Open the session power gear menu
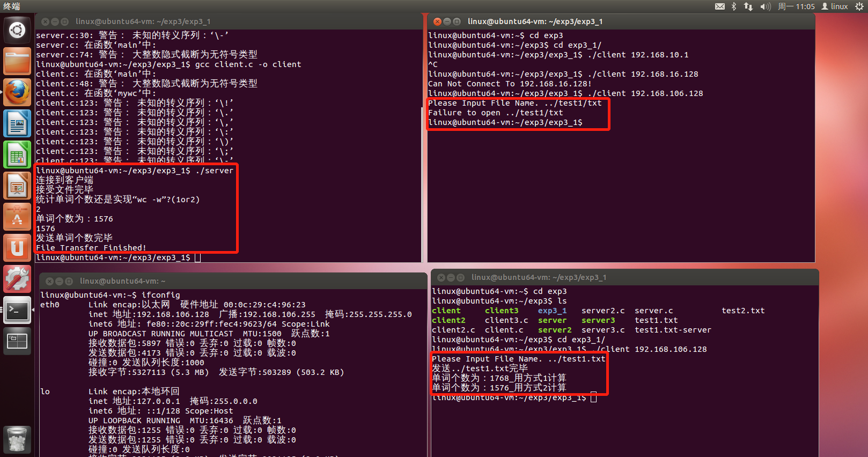The width and height of the screenshot is (868, 457). [859, 6]
